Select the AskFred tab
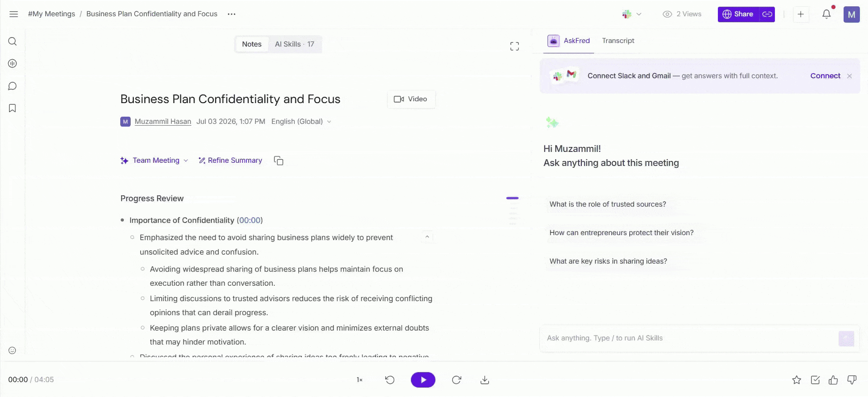Screen dimensions: 868x397 [x=569, y=41]
